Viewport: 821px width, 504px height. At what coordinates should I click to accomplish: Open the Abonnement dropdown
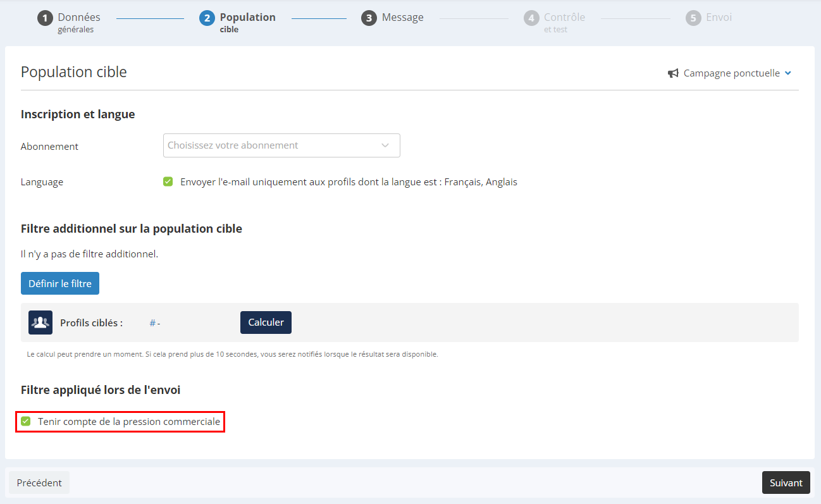281,145
